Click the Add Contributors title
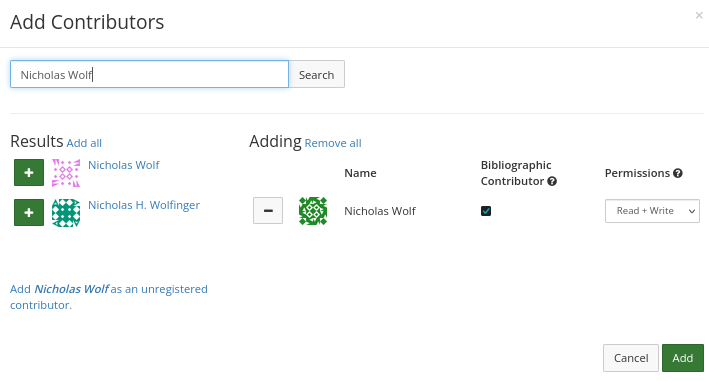Screen dimensions: 709x381 pos(87,22)
